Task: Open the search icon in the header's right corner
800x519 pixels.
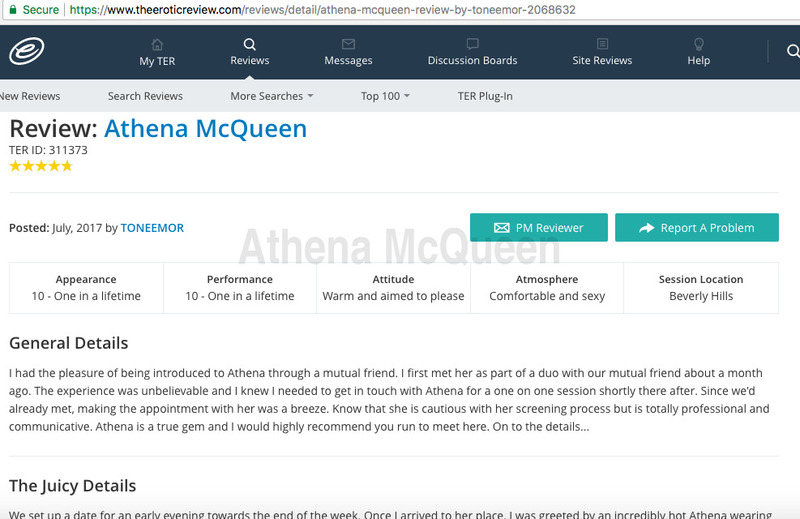Action: (793, 51)
